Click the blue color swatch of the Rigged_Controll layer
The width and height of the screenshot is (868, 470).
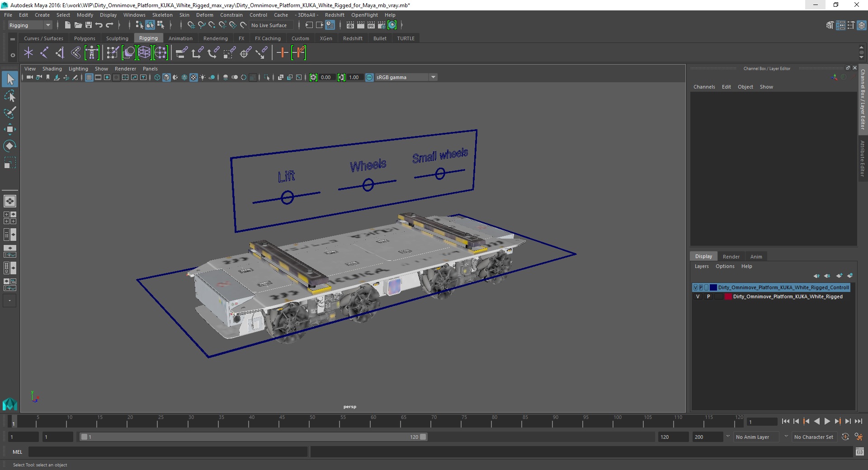(713, 287)
